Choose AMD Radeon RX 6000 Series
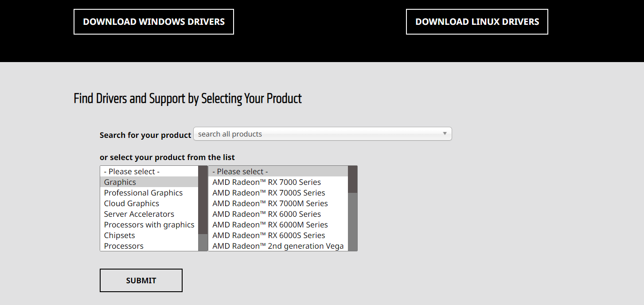 278,214
